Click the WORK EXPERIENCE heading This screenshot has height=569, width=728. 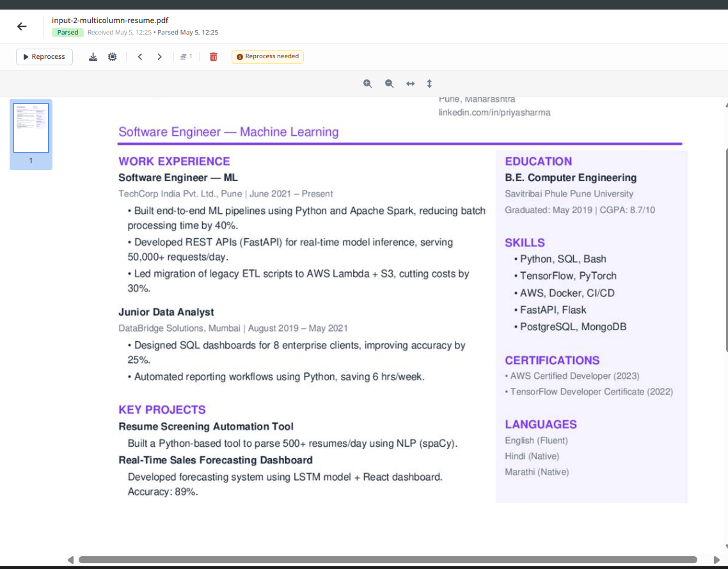coord(174,161)
